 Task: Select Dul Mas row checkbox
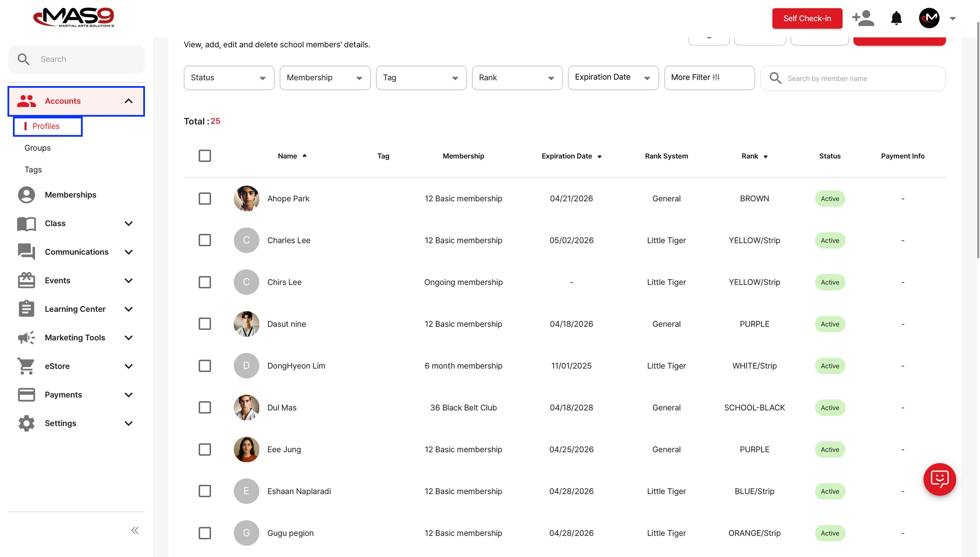205,407
